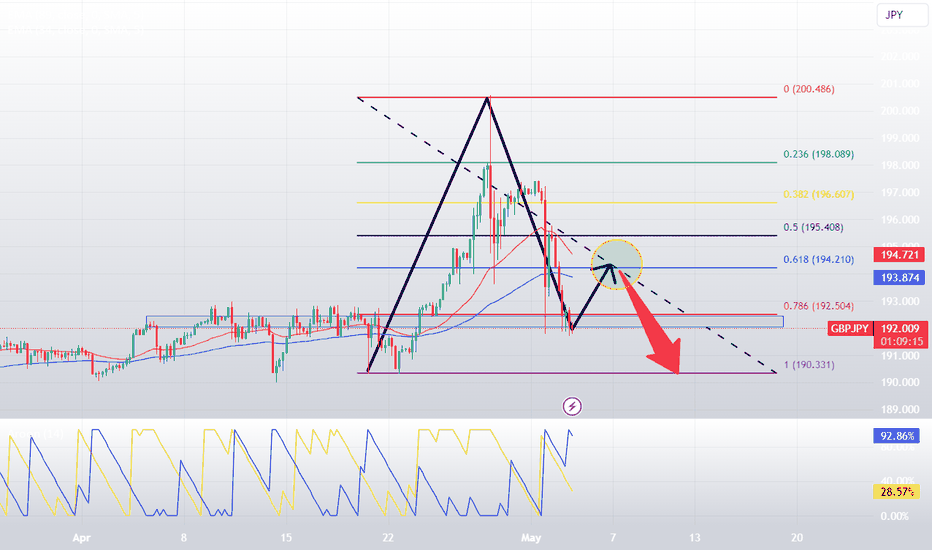Image resolution: width=932 pixels, height=550 pixels.
Task: Click date 7 on time axis
Action: [613, 538]
